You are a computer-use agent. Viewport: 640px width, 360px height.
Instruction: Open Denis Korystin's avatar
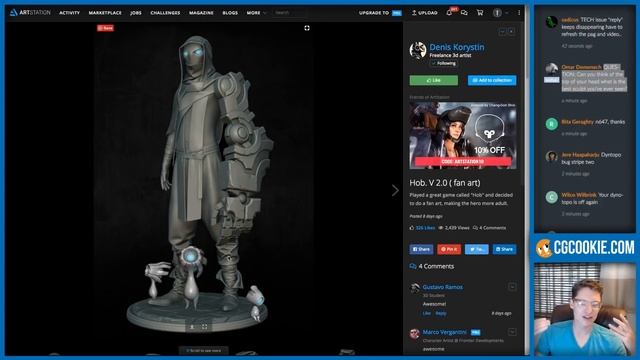click(418, 51)
